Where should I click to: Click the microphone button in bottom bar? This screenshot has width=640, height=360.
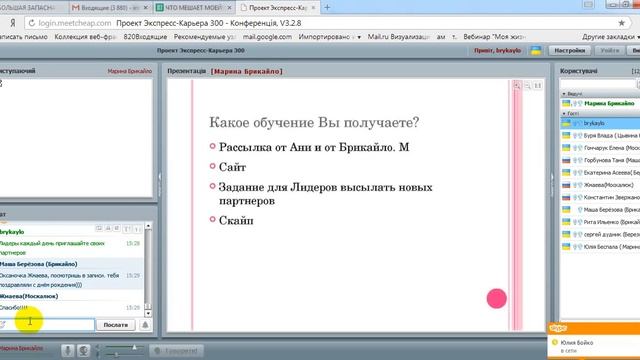[x=68, y=350]
